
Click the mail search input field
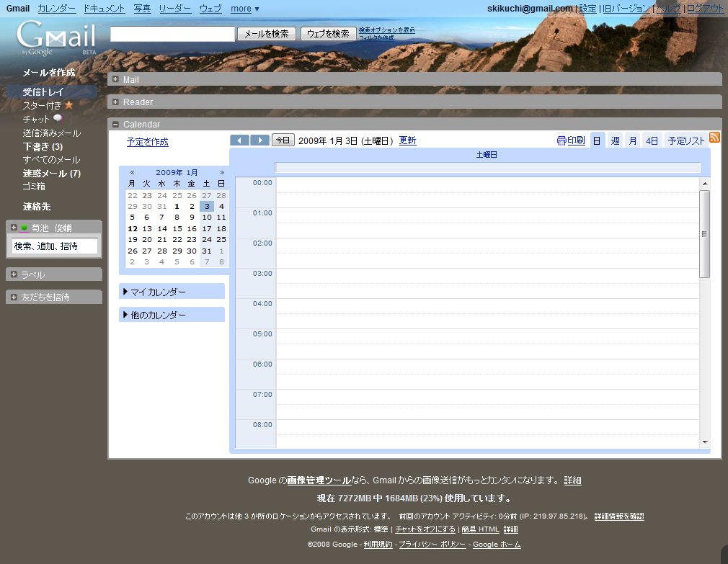click(172, 34)
